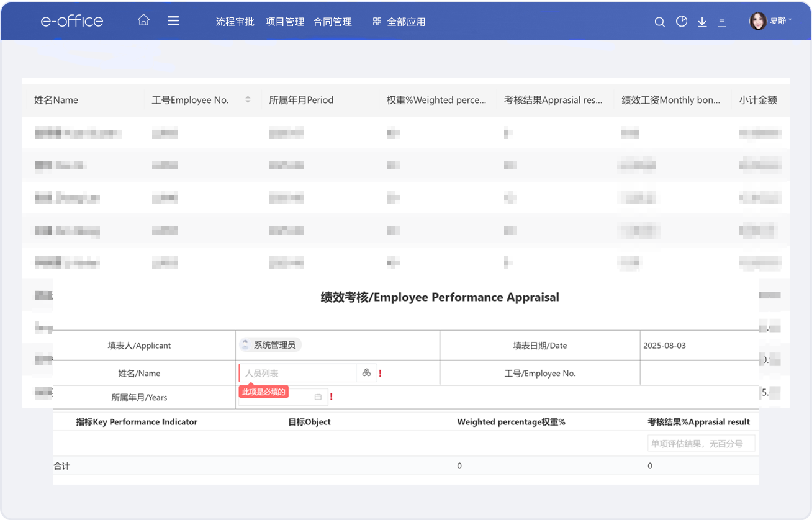Screen dimensions: 812x520
Task: Click the 姓名Name column header
Action: (56, 100)
